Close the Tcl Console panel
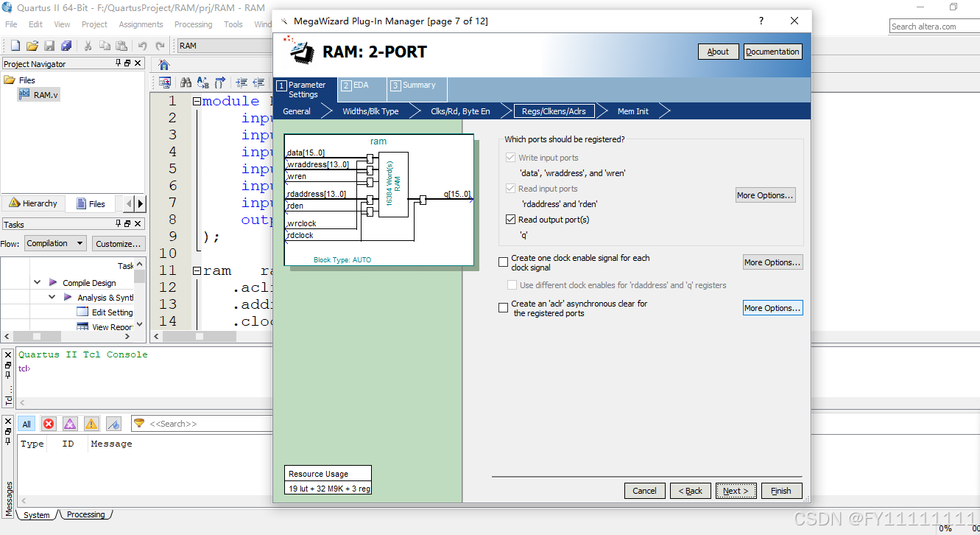 click(x=8, y=354)
